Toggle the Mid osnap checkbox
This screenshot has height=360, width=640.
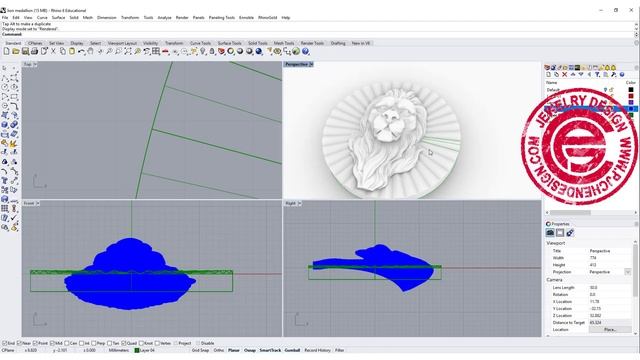click(52, 343)
